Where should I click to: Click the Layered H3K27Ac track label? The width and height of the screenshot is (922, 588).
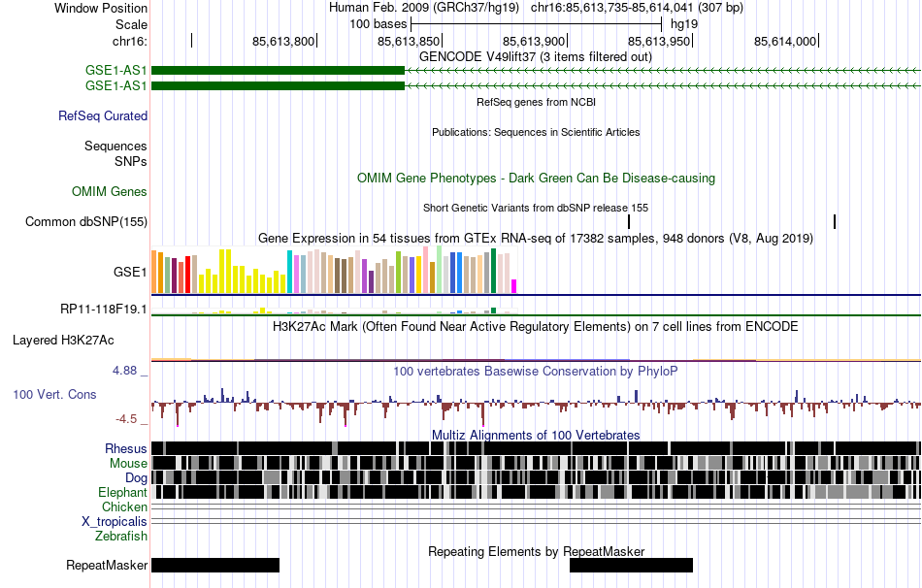click(63, 340)
